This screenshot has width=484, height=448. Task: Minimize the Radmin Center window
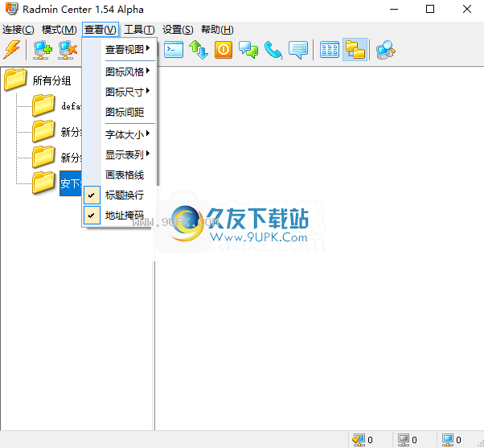pyautogui.click(x=394, y=9)
